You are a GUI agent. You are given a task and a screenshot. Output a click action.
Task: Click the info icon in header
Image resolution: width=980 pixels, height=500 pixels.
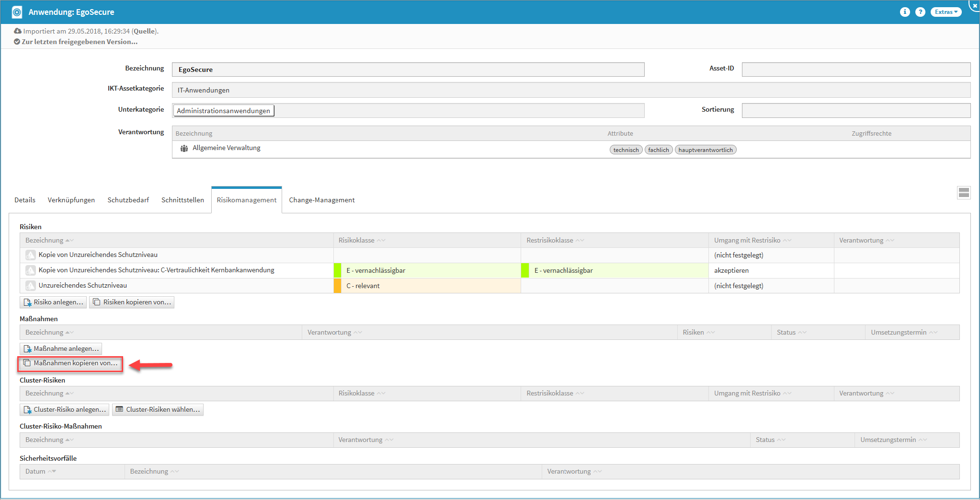[x=904, y=12]
